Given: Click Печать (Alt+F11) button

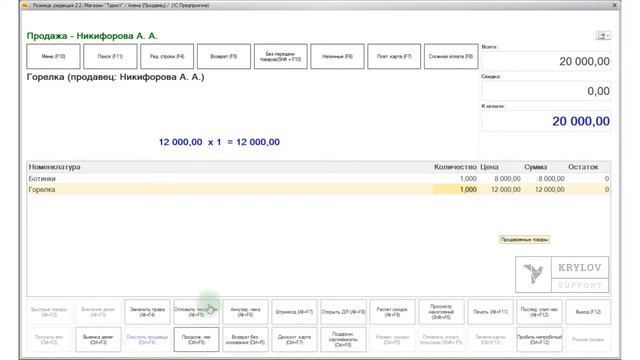Looking at the screenshot, I should (490, 312).
